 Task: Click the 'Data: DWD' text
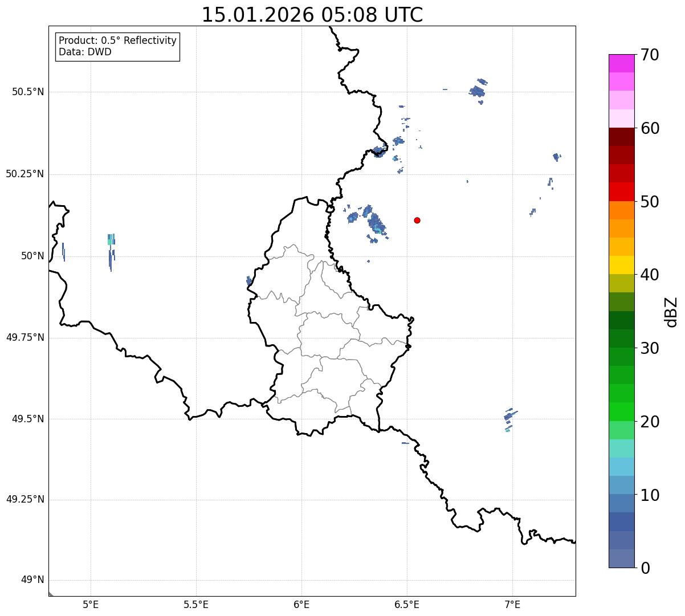point(85,52)
